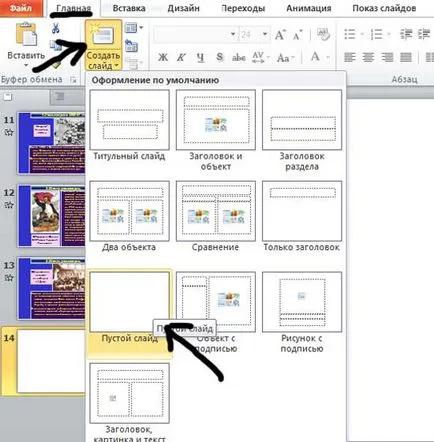Expand the Создать слайд dropdown arrow

point(116,66)
